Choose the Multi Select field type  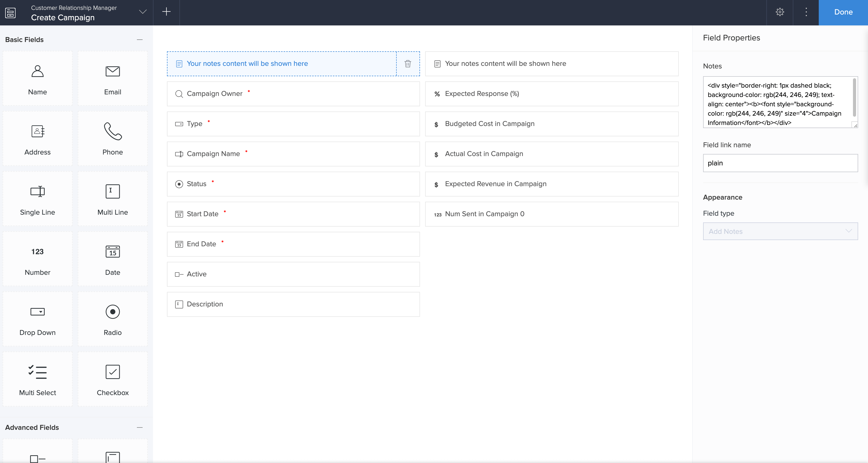(37, 379)
